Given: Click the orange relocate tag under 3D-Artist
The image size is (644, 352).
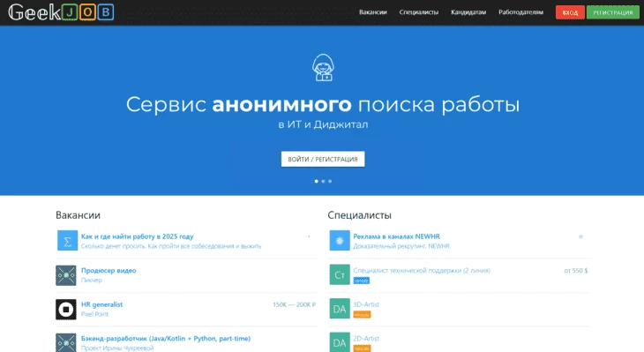Looking at the screenshot, I should [x=362, y=315].
